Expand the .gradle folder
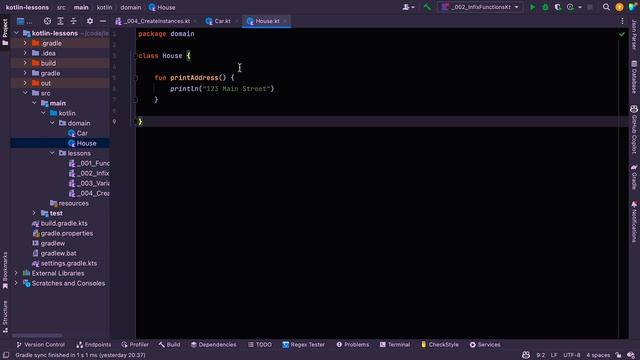Screen dimensions: 640x360 point(25,43)
